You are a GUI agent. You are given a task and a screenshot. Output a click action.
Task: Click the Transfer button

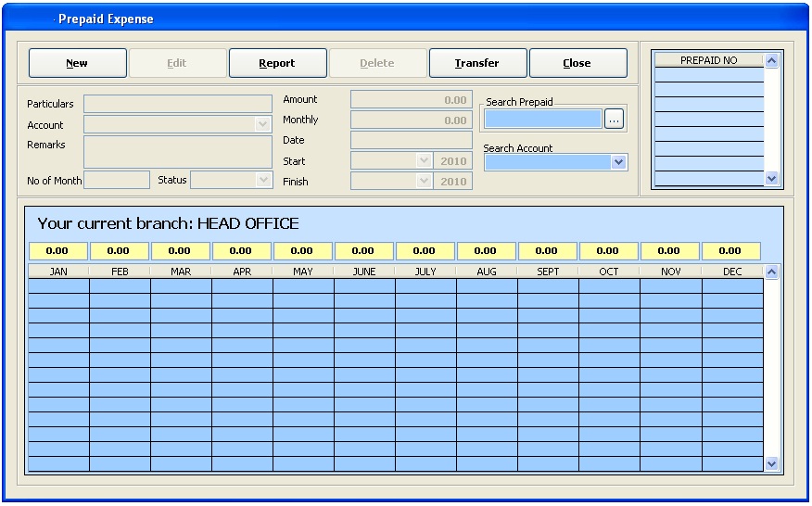click(477, 63)
